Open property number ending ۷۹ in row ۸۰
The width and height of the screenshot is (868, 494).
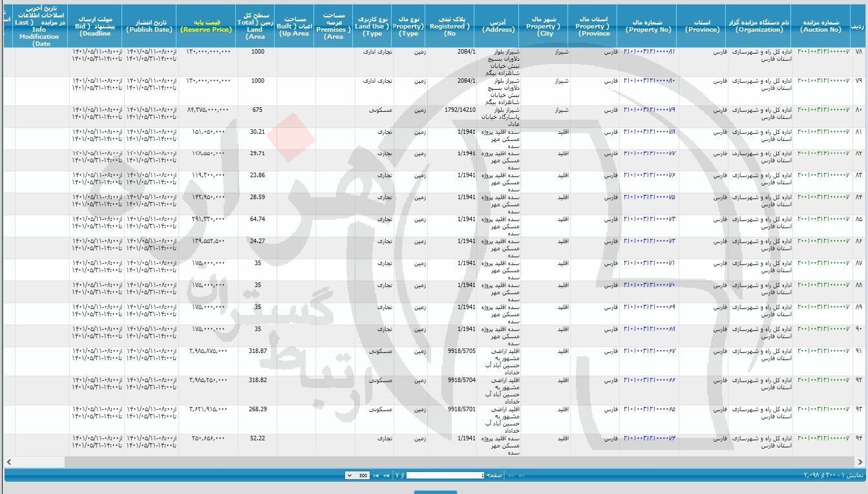(649, 109)
